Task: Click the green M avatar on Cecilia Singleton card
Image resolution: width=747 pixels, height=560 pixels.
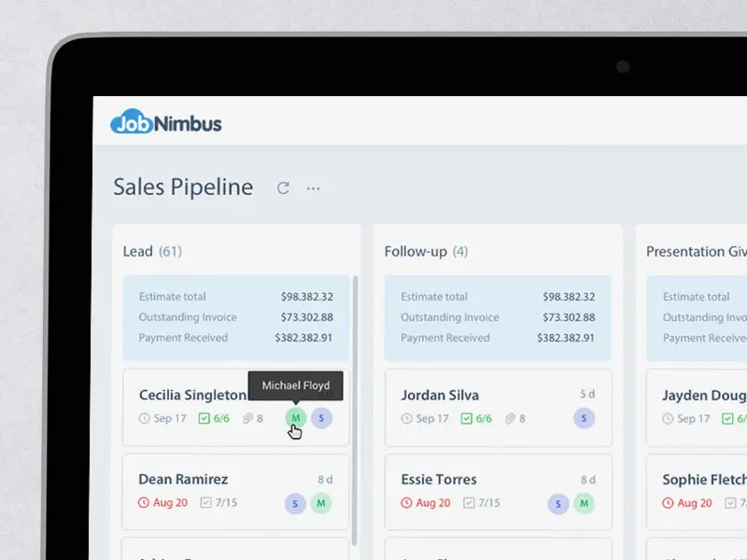Action: (296, 418)
